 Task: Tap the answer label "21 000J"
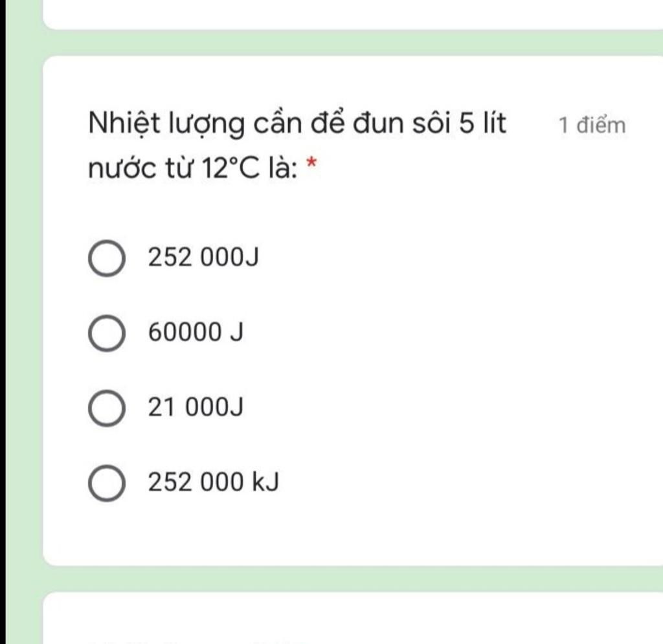196,407
